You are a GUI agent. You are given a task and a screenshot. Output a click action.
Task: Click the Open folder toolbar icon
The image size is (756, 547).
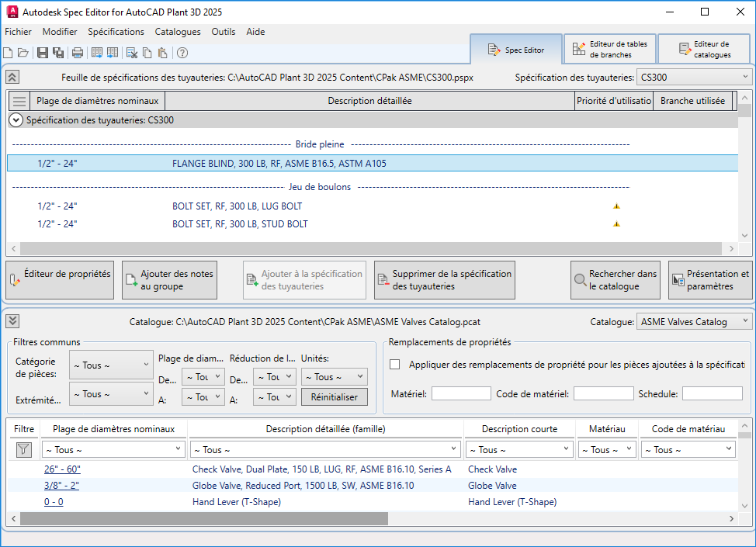click(x=23, y=53)
